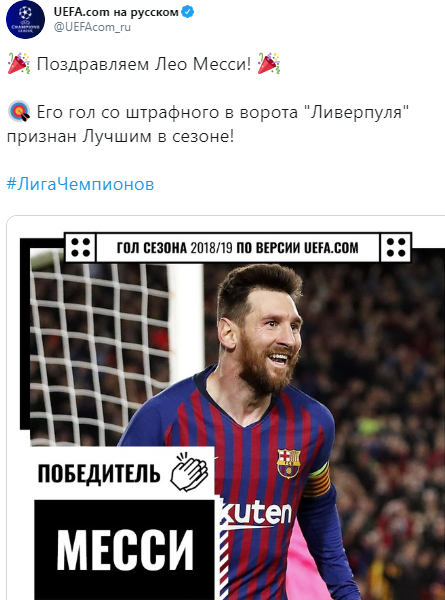Click the ПОБЕДИТЕЛЬ label
This screenshot has height=600, width=445.
click(x=99, y=473)
